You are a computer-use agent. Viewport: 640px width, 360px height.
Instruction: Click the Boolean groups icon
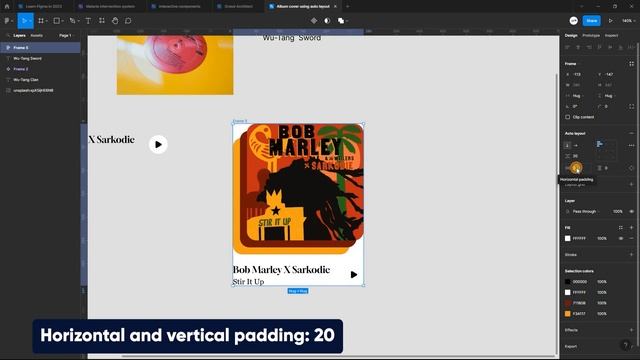coord(341,21)
